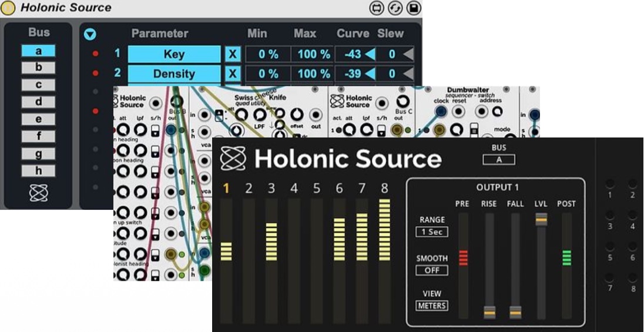The image size is (644, 332).
Task: Open the device in Max editor icon
Action: (377, 8)
